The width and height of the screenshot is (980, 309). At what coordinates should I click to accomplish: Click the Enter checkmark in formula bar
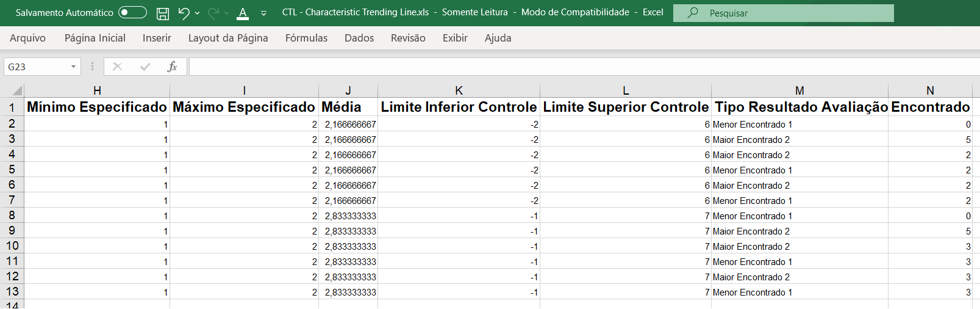[145, 67]
